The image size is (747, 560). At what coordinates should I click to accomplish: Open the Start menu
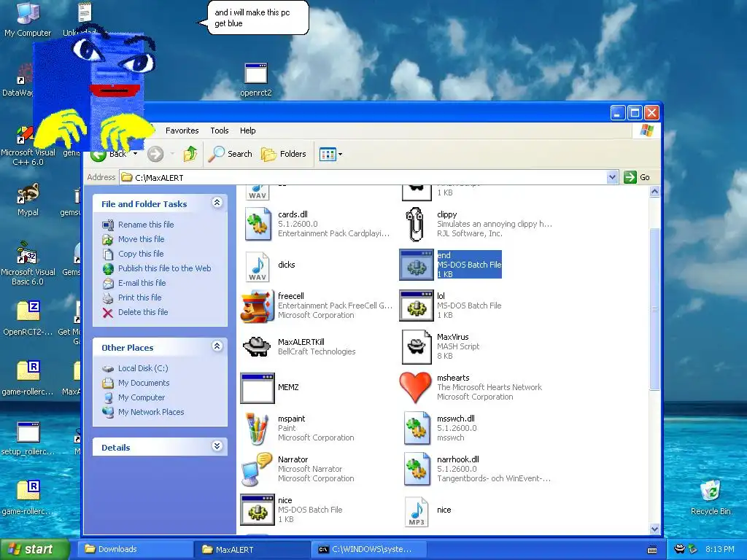[34, 549]
